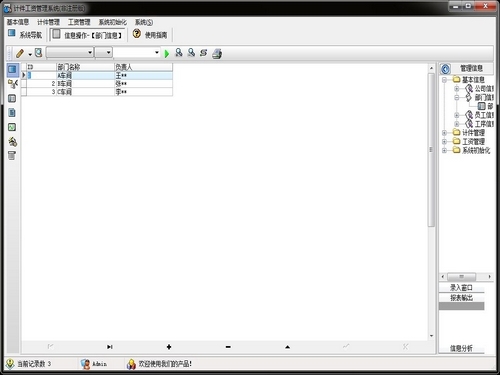The height and width of the screenshot is (375, 500).
Task: Open the 系统(S) menu
Action: point(144,22)
